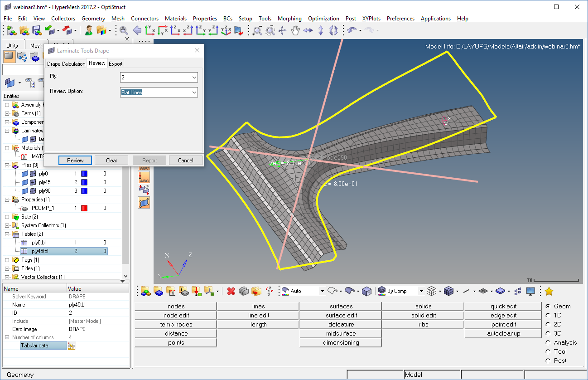Image resolution: width=588 pixels, height=380 pixels.
Task: Open the By Comp element color dropdown
Action: tap(421, 291)
